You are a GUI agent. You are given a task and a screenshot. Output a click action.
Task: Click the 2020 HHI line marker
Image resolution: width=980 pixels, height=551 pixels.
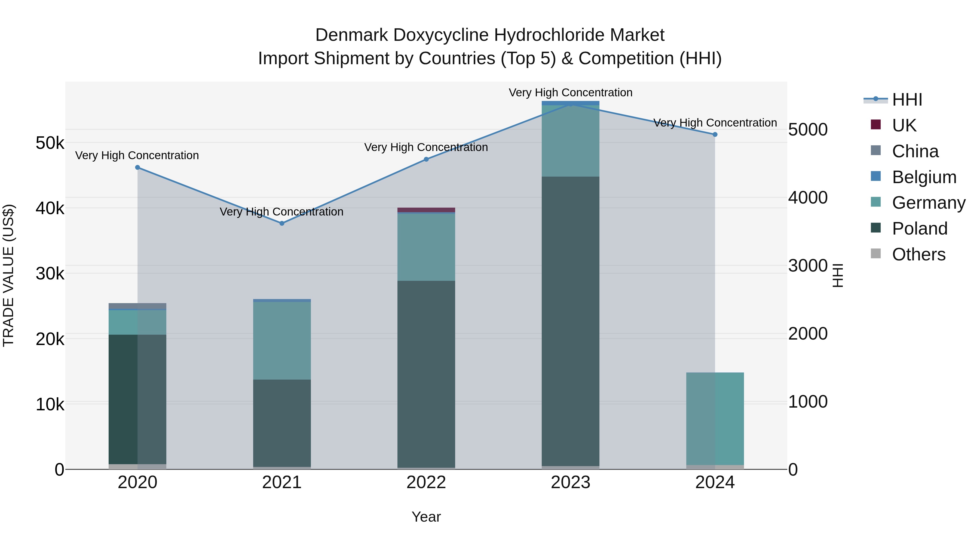tap(138, 167)
